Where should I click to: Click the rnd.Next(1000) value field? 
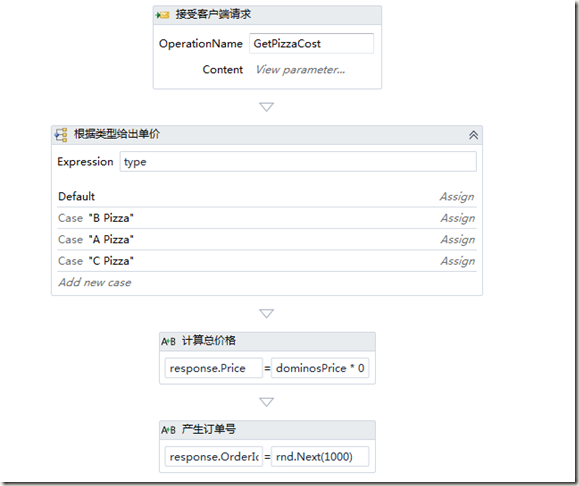pyautogui.click(x=320, y=457)
